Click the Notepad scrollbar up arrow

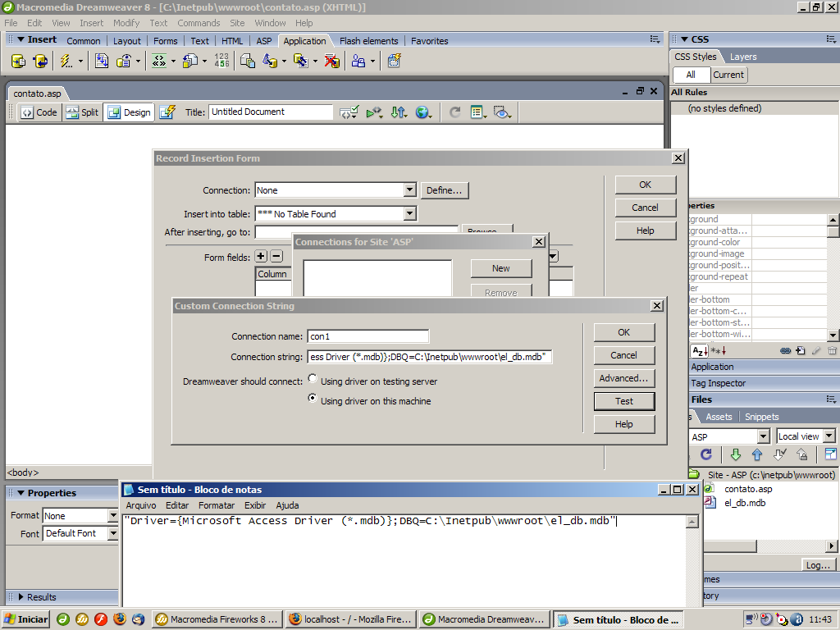[x=692, y=522]
